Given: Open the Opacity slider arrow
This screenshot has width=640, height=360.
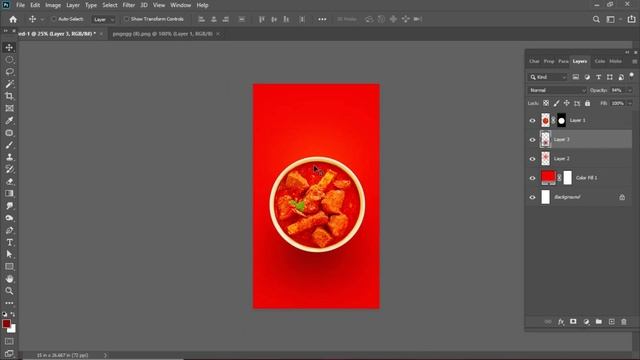Looking at the screenshot, I should click(x=629, y=90).
